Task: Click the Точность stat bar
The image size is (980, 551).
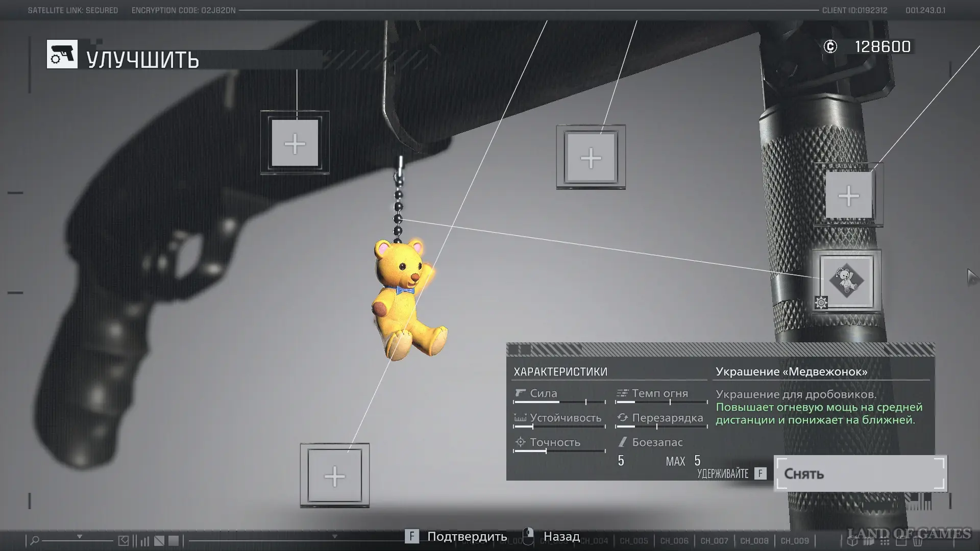Action: point(559,451)
